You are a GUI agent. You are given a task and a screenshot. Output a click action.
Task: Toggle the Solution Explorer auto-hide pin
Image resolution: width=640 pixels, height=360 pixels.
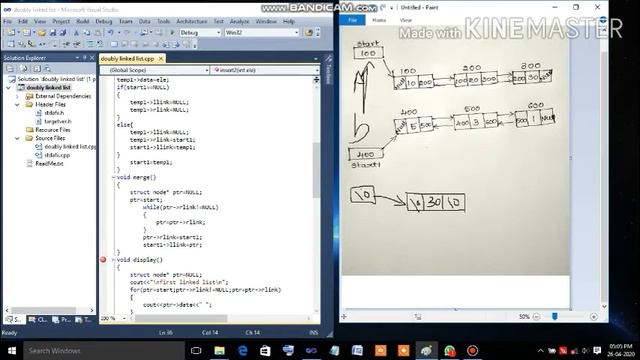85,58
